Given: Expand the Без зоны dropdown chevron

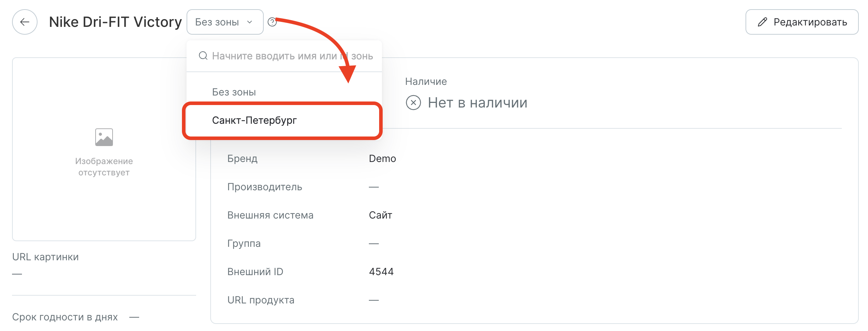Looking at the screenshot, I should [250, 22].
